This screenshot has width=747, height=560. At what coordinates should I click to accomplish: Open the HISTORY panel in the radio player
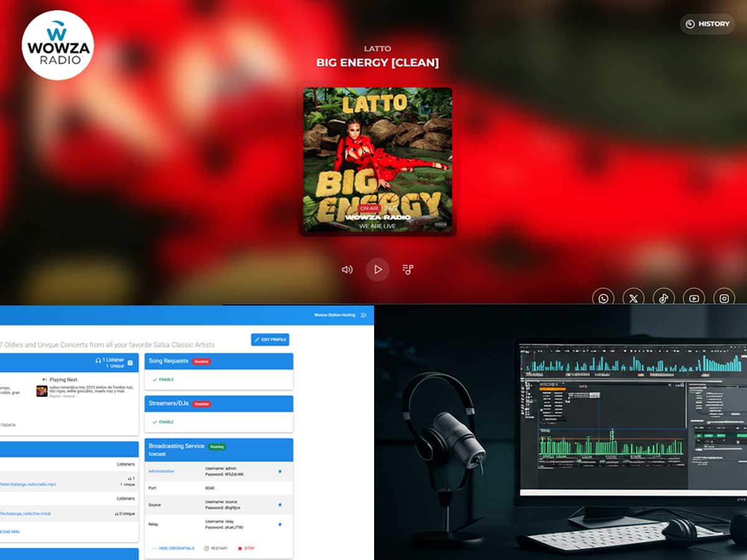[x=707, y=24]
